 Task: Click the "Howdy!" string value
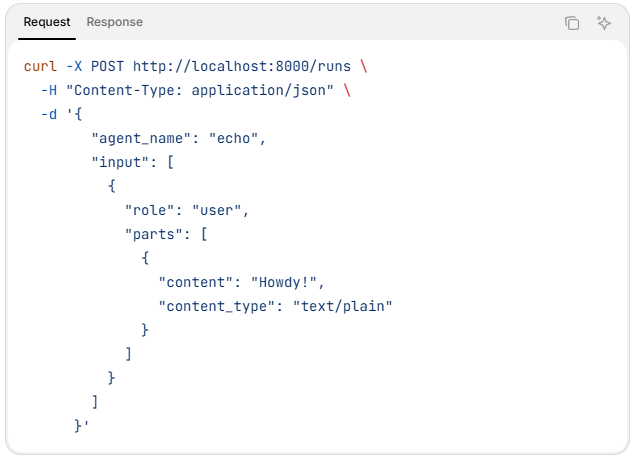point(288,282)
